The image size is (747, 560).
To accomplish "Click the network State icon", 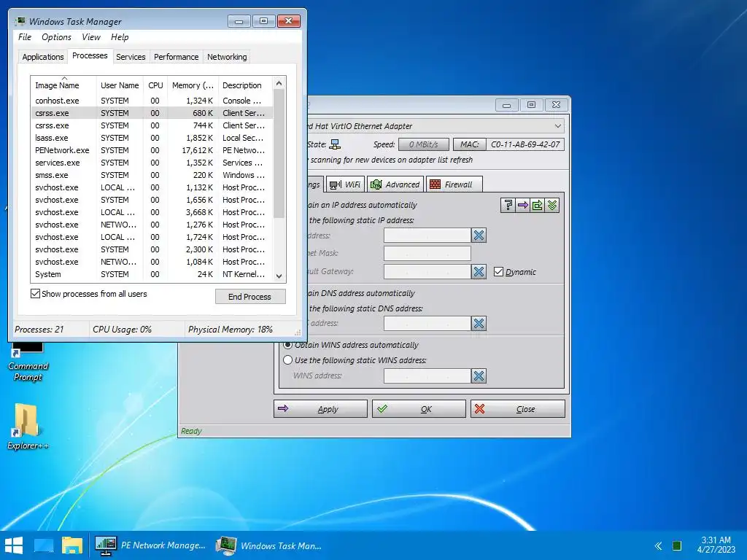I will [335, 144].
